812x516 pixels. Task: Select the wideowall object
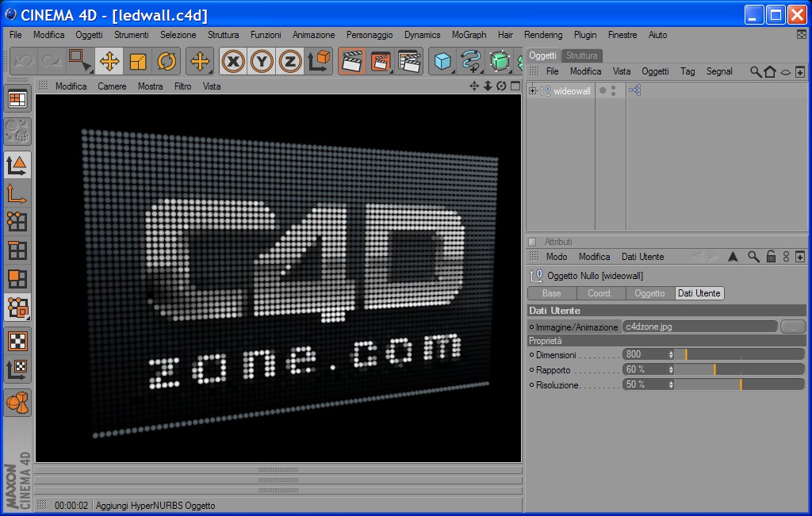(572, 91)
